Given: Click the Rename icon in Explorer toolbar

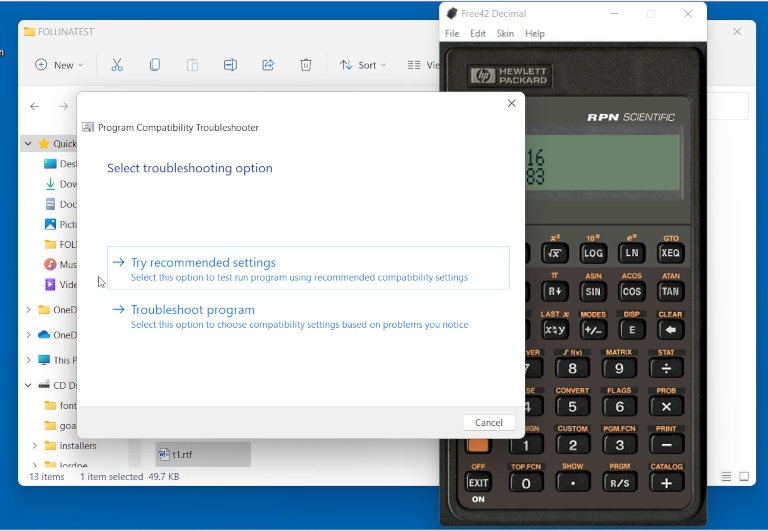Looking at the screenshot, I should pyautogui.click(x=230, y=65).
